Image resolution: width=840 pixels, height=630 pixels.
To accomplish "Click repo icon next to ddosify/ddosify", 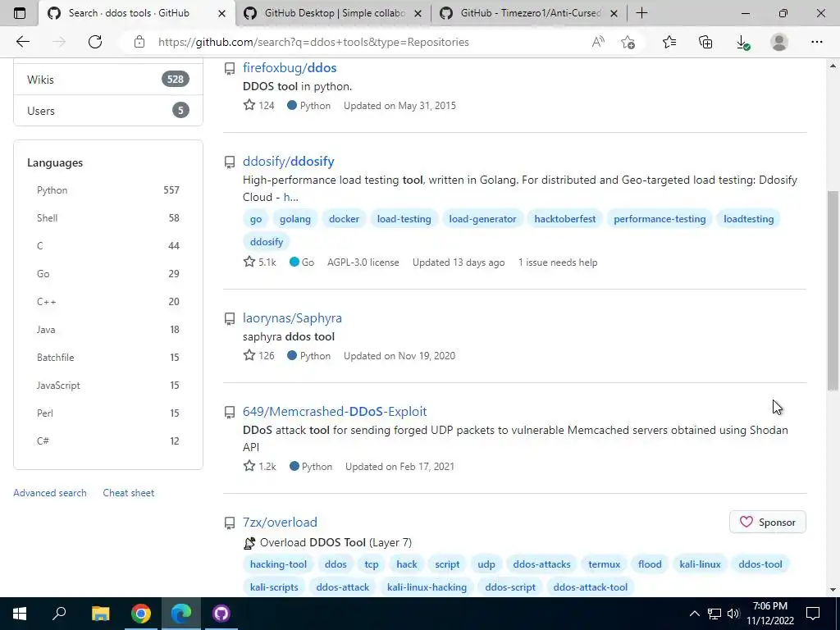I will pos(230,162).
